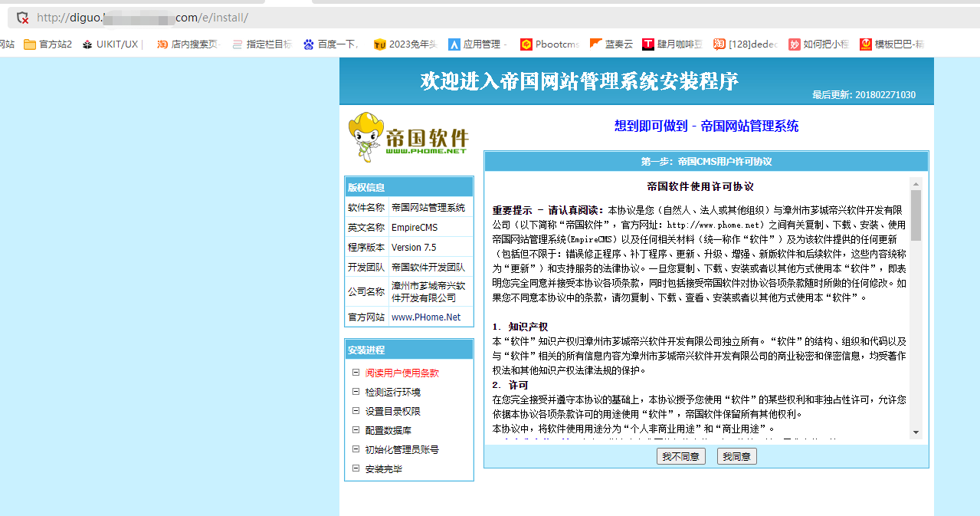The height and width of the screenshot is (516, 980).
Task: Open the 模板巴巴 bookmark
Action: (x=893, y=44)
